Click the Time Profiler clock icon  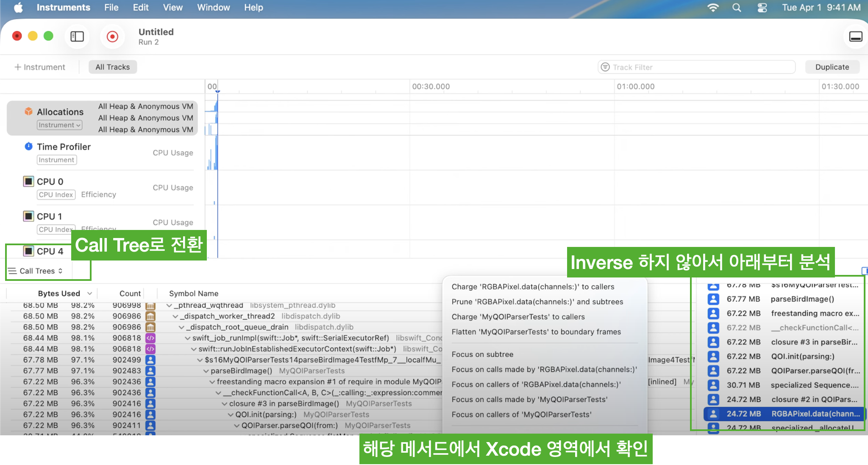[x=28, y=146]
